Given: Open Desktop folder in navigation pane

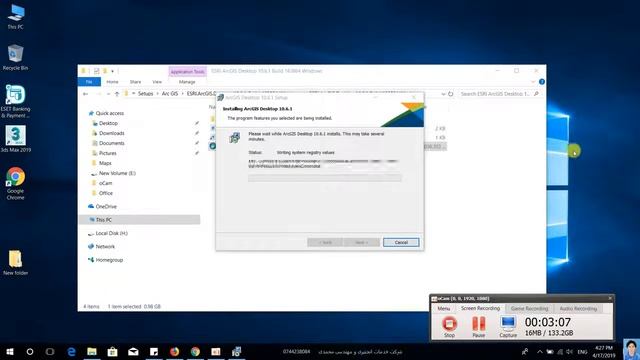Looking at the screenshot, I should tap(108, 123).
